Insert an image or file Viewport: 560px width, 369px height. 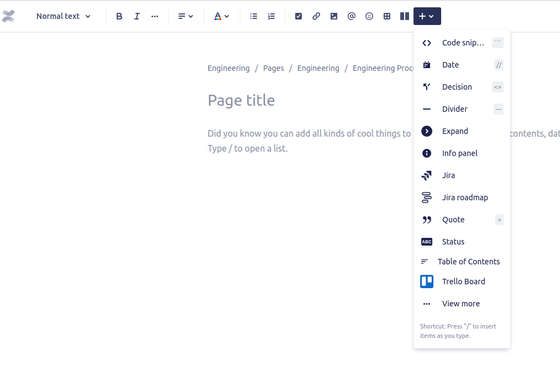pyautogui.click(x=334, y=16)
